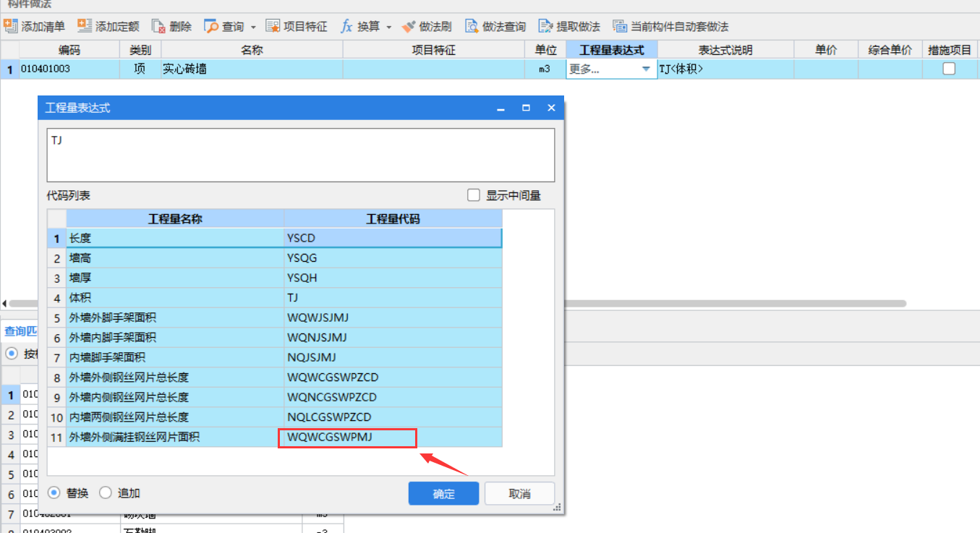
Task: Click the 查询 search icon
Action: tap(211, 27)
